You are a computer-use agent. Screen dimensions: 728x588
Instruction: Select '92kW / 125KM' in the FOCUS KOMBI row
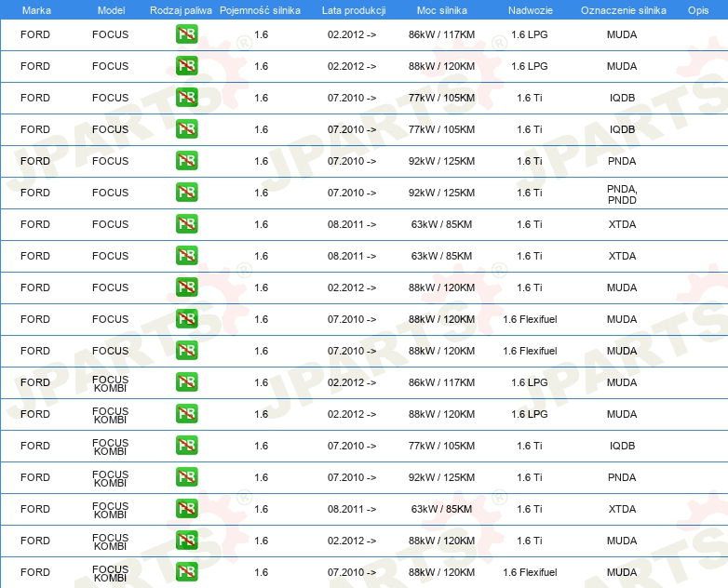441,477
